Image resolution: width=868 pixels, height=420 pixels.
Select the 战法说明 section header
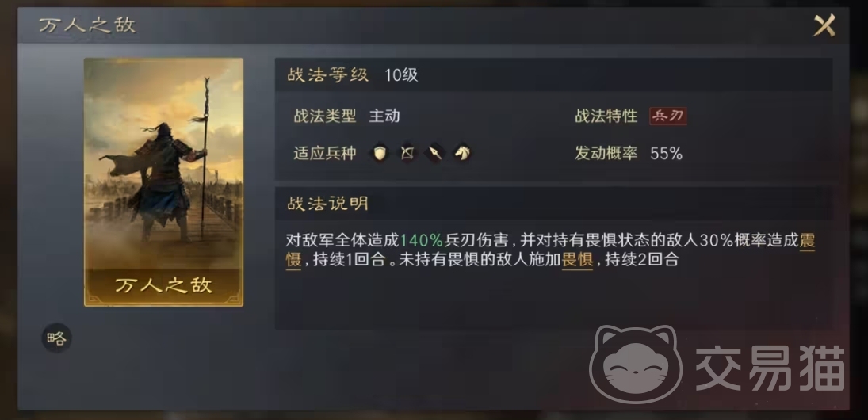click(327, 204)
